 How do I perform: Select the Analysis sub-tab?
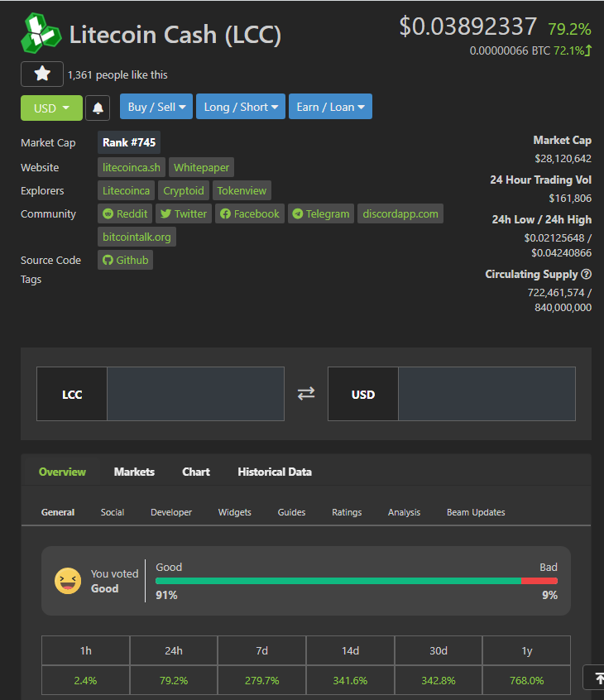pyautogui.click(x=404, y=512)
